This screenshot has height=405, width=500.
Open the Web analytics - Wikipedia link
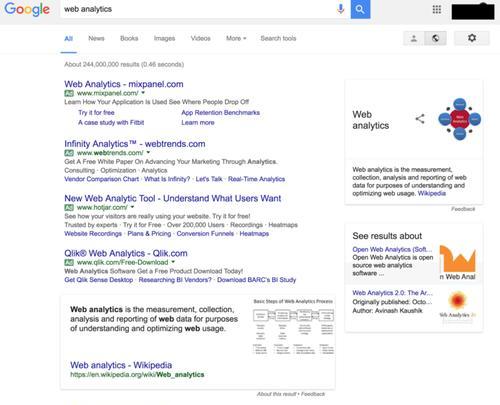point(121,365)
